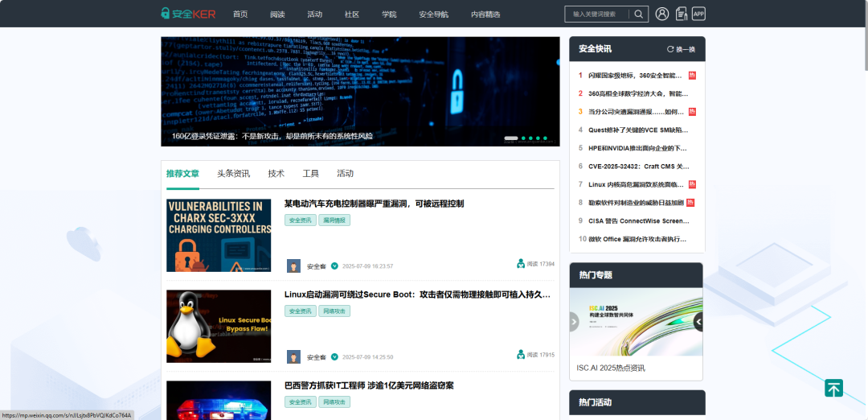The width and height of the screenshot is (868, 420).
Task: Switch to the 技术 tab
Action: point(276,174)
